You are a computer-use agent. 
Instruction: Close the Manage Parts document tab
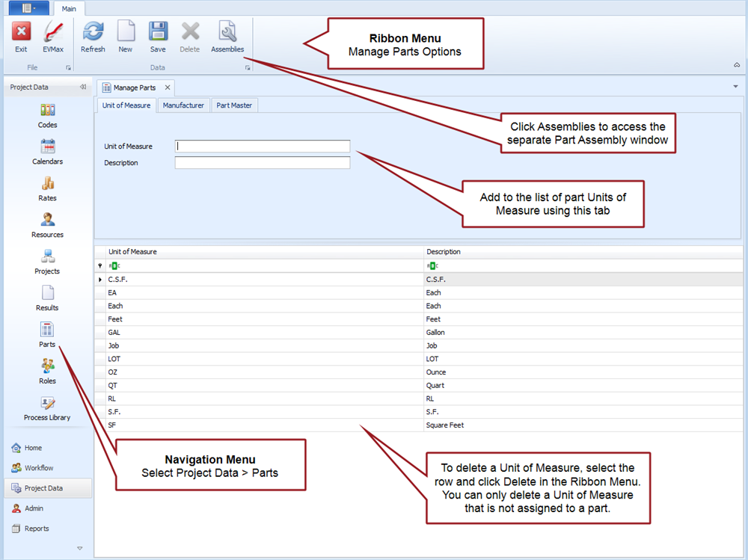[168, 87]
